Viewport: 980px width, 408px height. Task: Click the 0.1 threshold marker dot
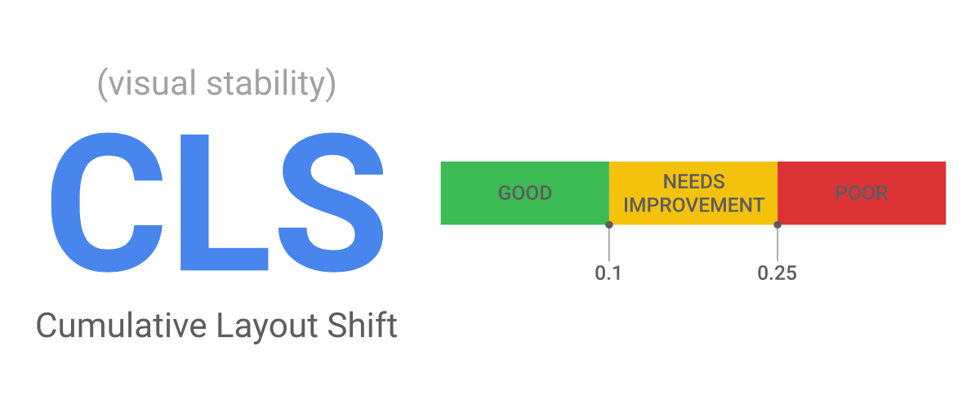[x=609, y=224]
